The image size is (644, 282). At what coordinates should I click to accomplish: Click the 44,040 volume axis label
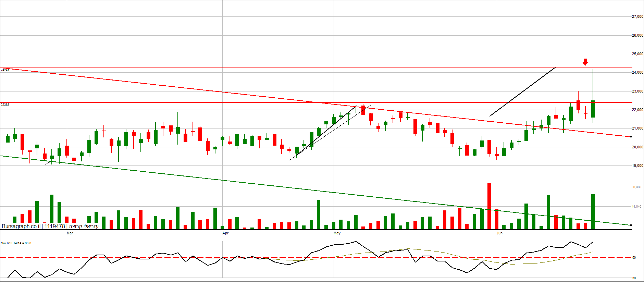pos(636,207)
